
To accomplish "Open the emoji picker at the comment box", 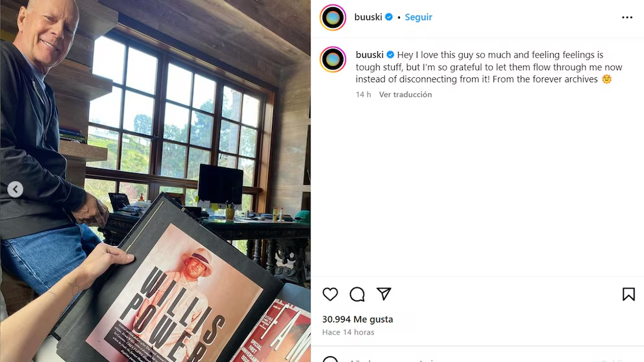I will coord(330,359).
